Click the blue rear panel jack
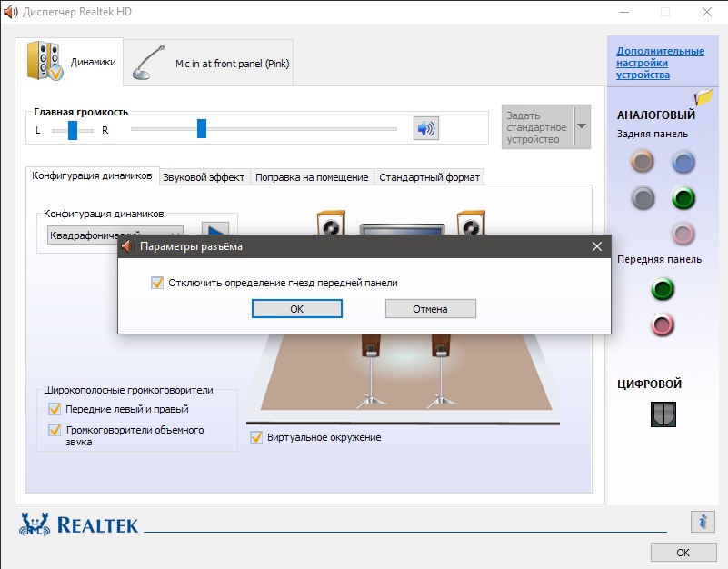728x569 pixels. pyautogui.click(x=683, y=162)
